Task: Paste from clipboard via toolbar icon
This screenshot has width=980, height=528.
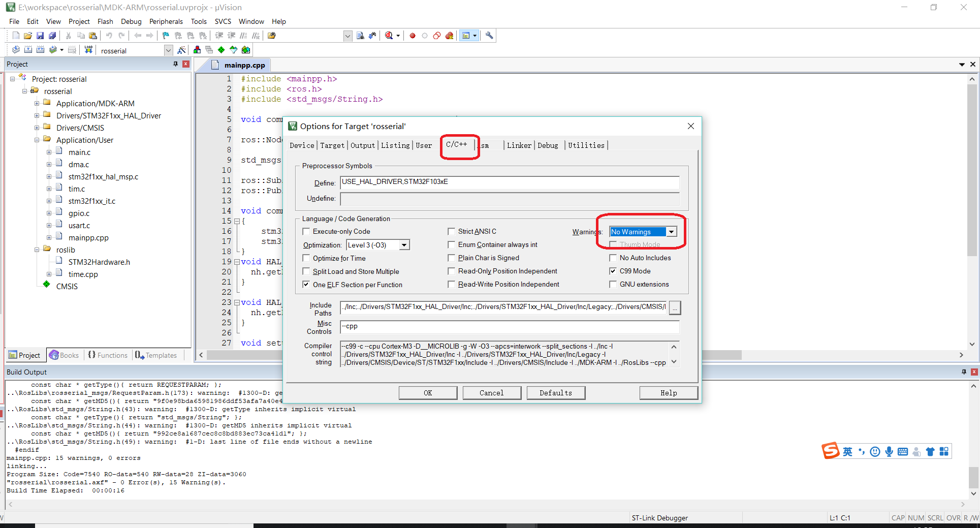Action: 93,36
